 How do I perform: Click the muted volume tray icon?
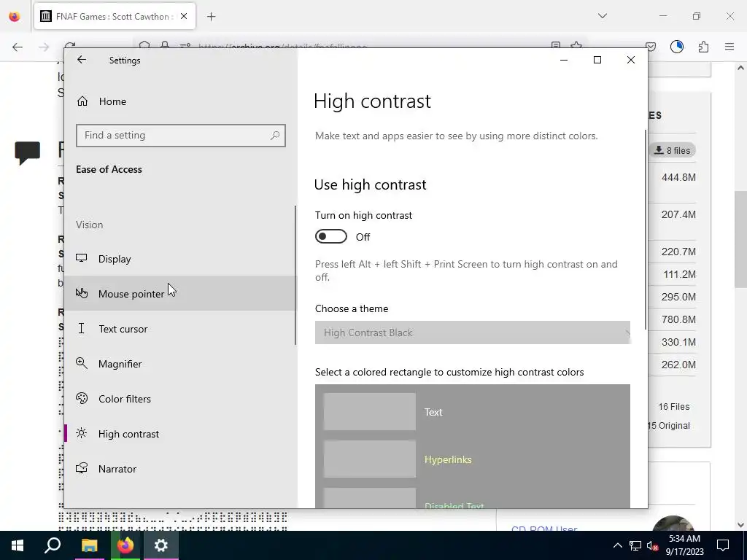click(652, 545)
